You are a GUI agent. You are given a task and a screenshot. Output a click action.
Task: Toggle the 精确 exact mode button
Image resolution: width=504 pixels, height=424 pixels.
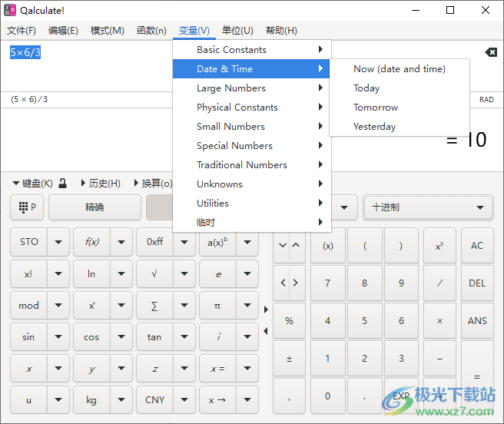click(x=94, y=207)
